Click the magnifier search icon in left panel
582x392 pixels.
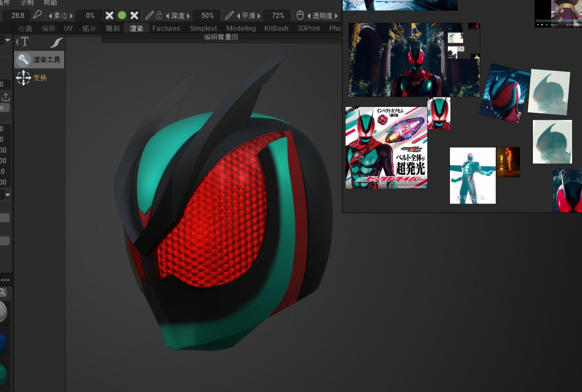(3, 292)
